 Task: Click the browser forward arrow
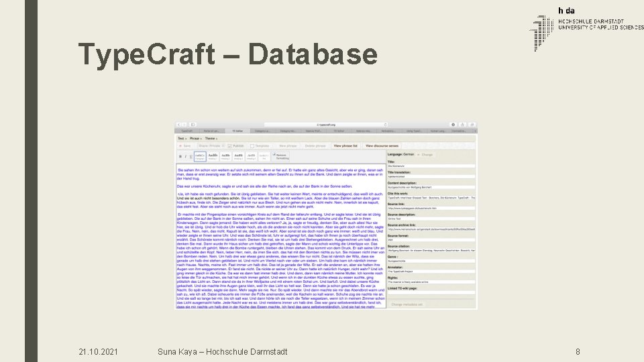[x=184, y=125]
